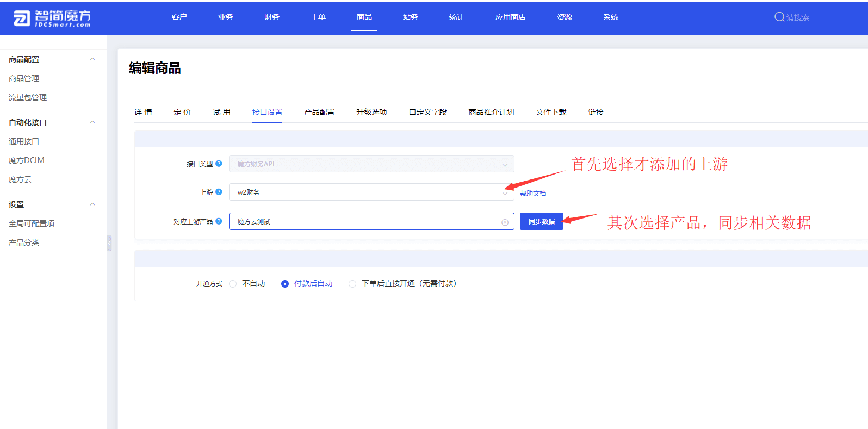Go to 产品分类 in sidebar
The width and height of the screenshot is (868, 429).
24,243
